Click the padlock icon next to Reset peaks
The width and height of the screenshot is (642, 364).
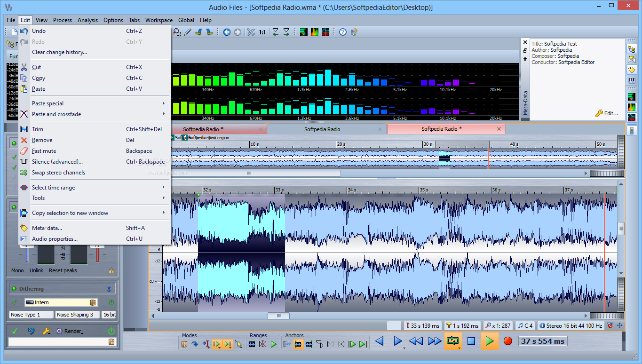point(111,270)
